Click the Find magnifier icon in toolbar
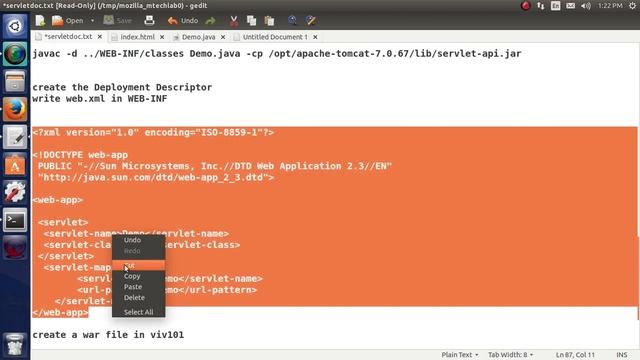Image resolution: width=640 pixels, height=360 pixels. 292,20
